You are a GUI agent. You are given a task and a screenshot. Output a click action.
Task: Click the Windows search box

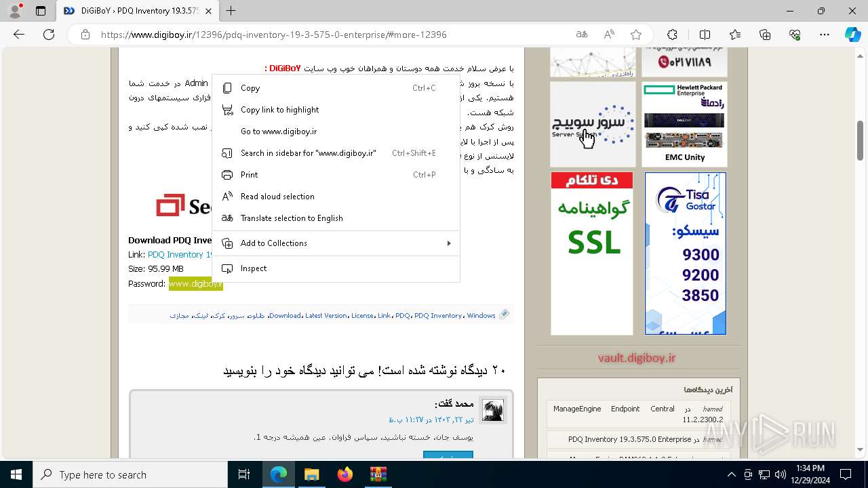pyautogui.click(x=130, y=474)
